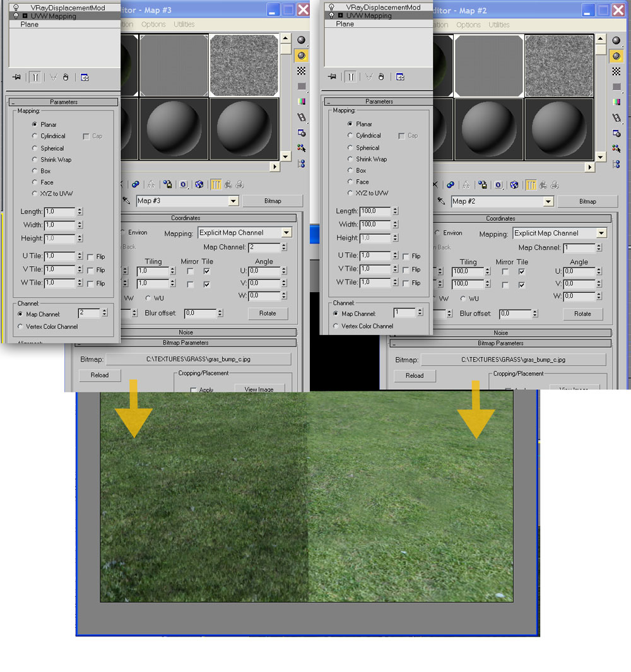Viewport: 631px width, 672px height.
Task: Open Utilities menu in Map #2 editor
Action: 499,25
